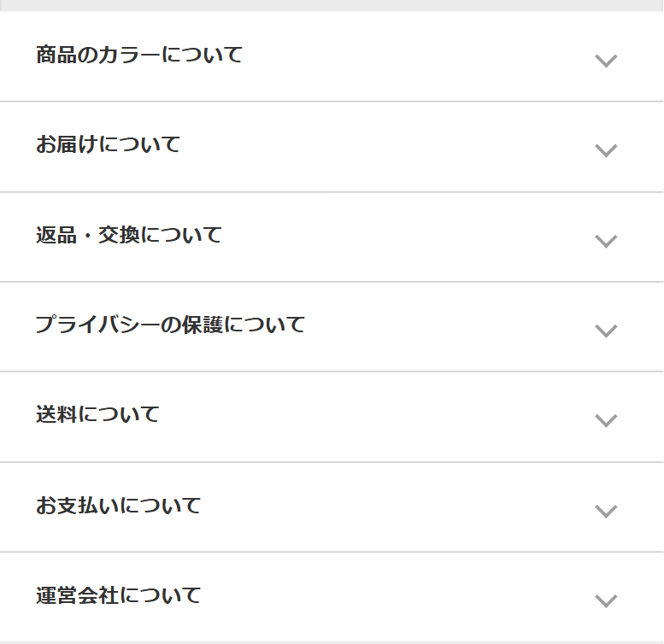Click the お届けについて heading text

click(108, 144)
